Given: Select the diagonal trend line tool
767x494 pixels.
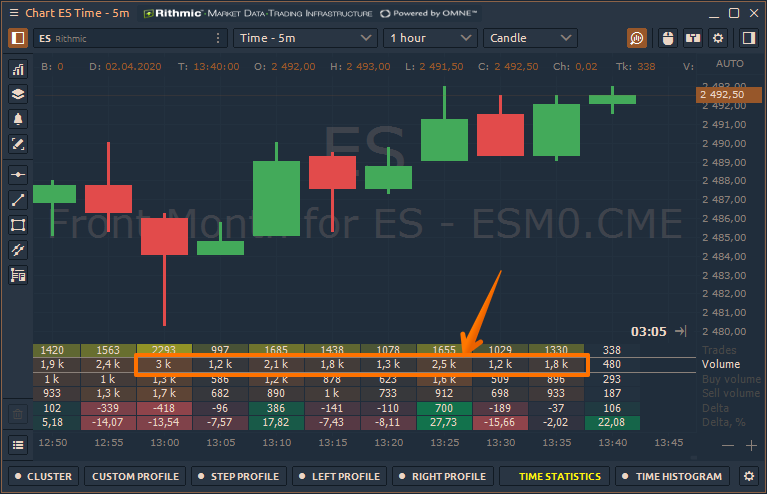Looking at the screenshot, I should point(17,199).
